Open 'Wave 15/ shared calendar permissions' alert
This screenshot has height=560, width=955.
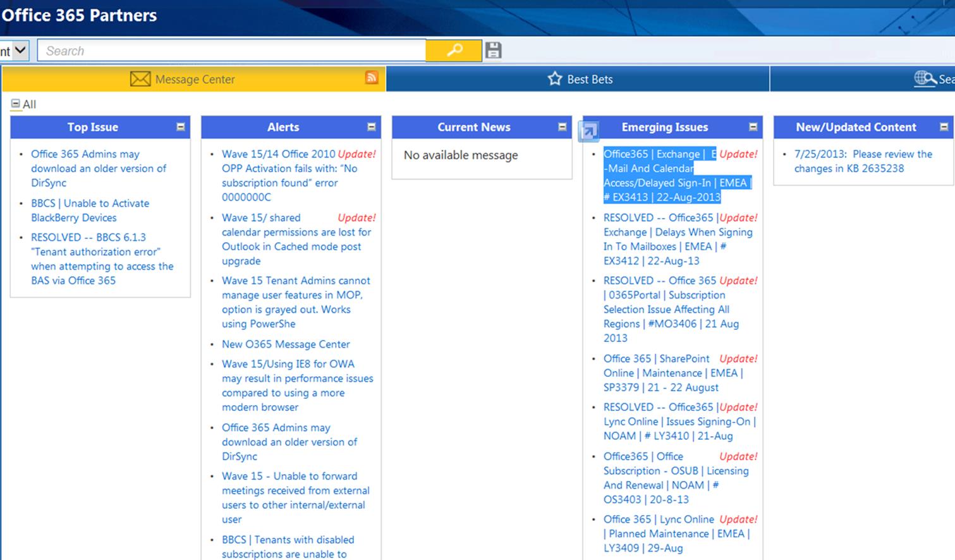pos(296,239)
